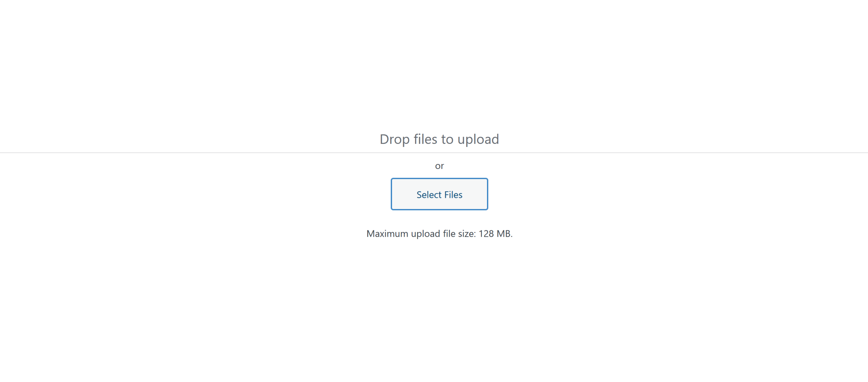Click the word 'Drop' in the heading
The image size is (868, 382).
click(x=395, y=140)
